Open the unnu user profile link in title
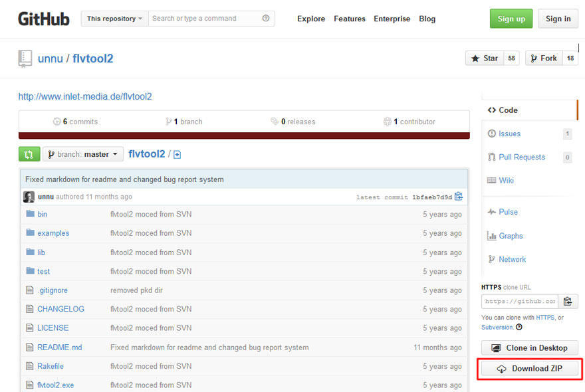585x392 pixels. 51,58
